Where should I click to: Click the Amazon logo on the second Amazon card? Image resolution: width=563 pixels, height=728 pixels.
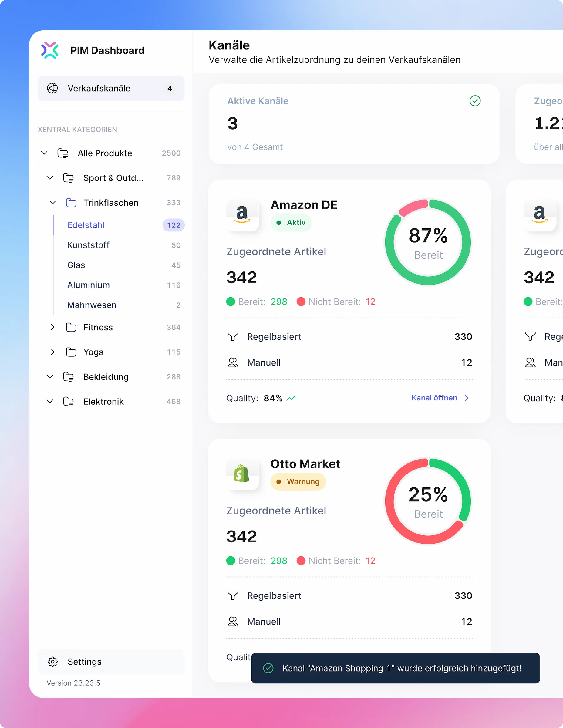click(540, 215)
